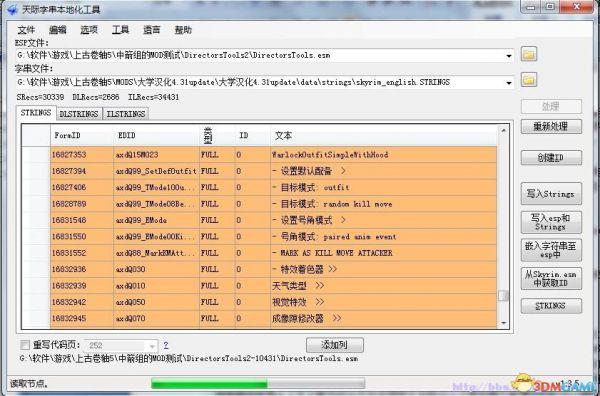Browse for ESP file with folder icon
The image size is (600, 396).
click(529, 54)
